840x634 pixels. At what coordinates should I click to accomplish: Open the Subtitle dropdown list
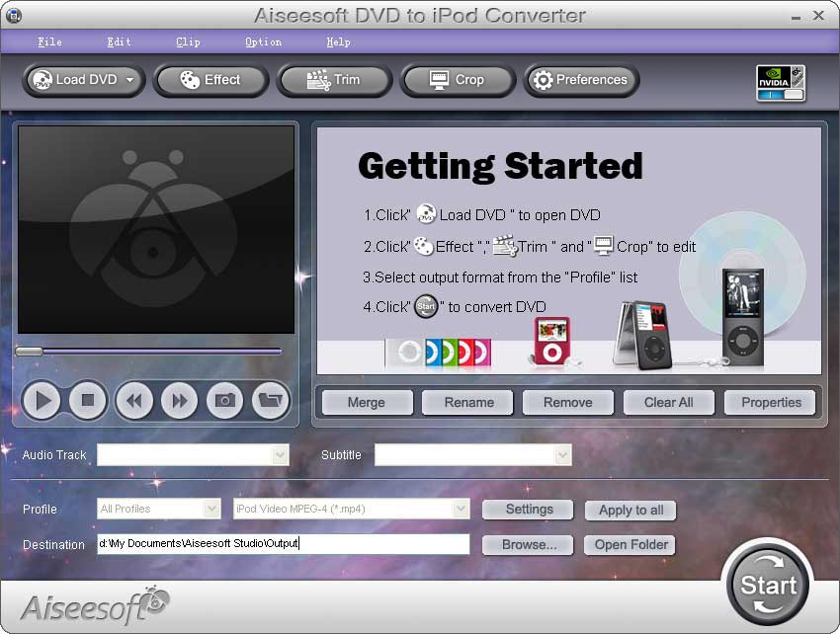coord(562,455)
